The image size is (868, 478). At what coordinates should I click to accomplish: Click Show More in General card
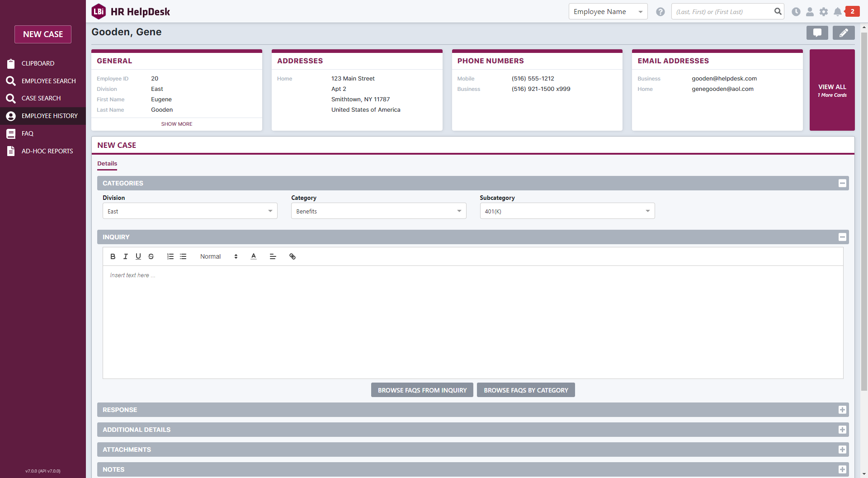pyautogui.click(x=177, y=124)
